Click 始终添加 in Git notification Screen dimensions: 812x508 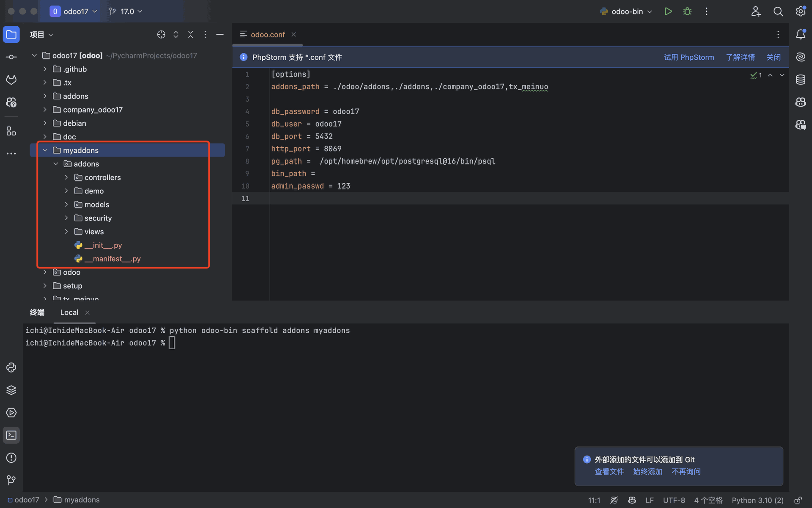point(648,472)
